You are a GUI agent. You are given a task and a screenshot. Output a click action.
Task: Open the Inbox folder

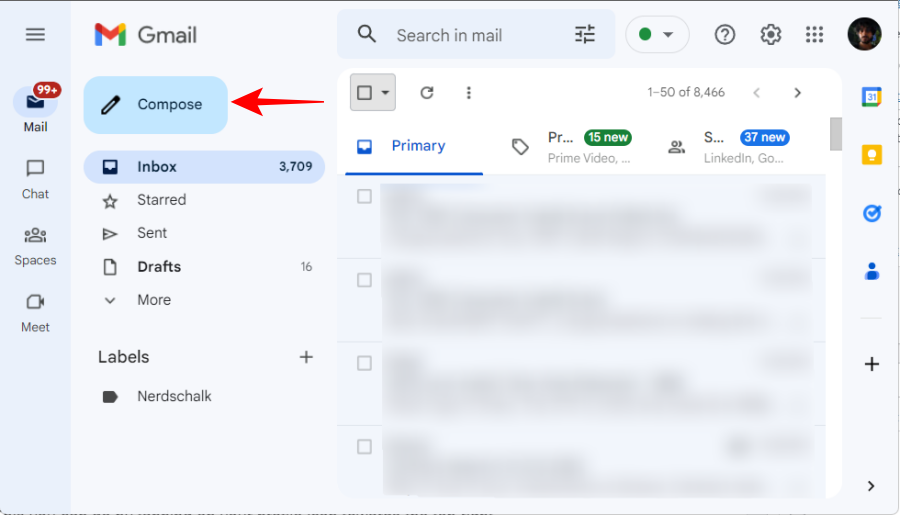(x=204, y=166)
